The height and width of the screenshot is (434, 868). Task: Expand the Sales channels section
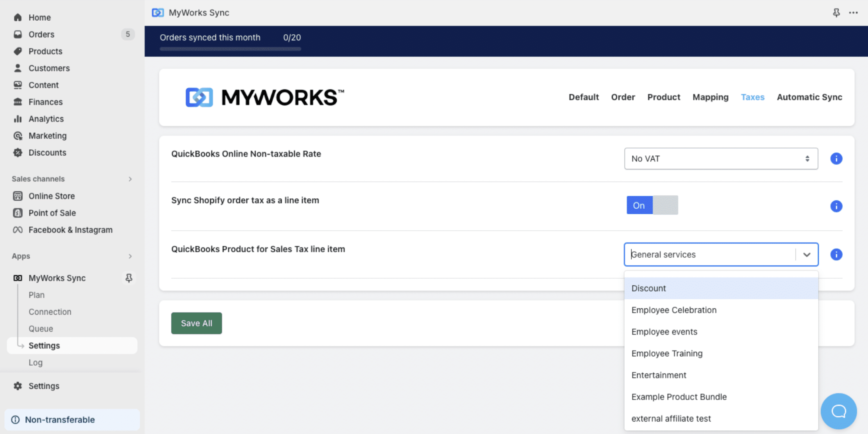tap(130, 179)
